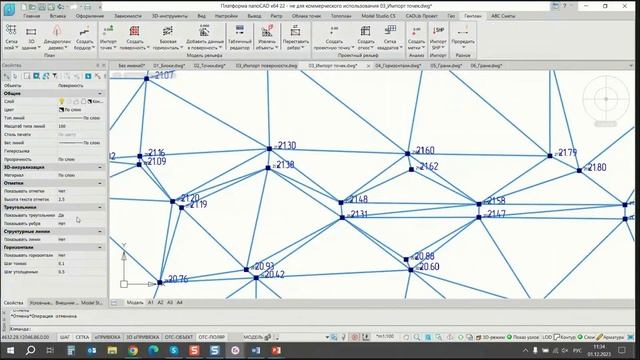Select the 3D здание tool
Image resolution: width=640 pixels, height=360 pixels.
click(31, 37)
